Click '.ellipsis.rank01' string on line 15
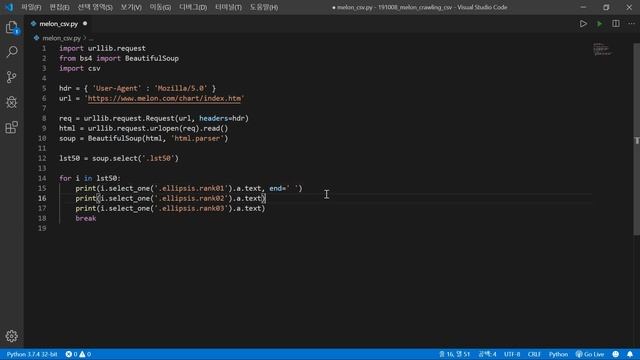 click(191, 188)
